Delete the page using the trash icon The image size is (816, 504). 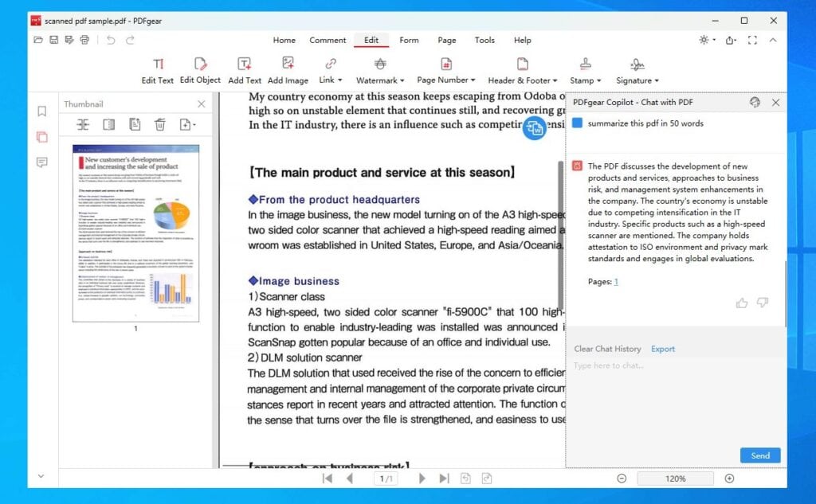point(159,124)
